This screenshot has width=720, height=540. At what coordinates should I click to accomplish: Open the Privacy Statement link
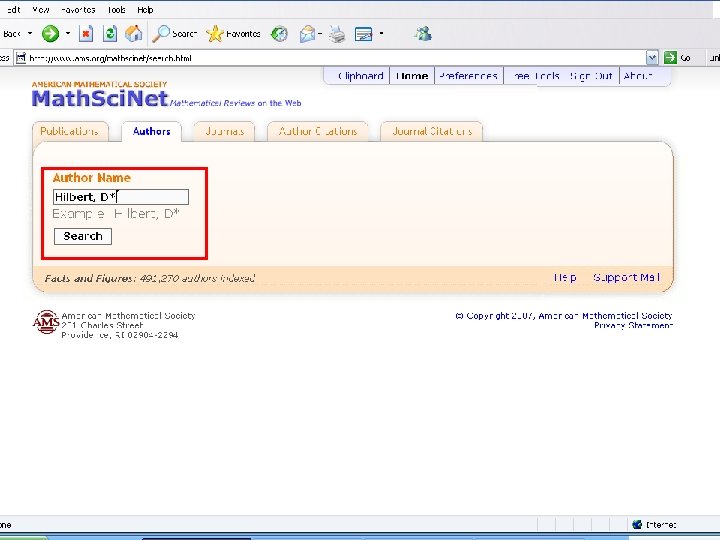(x=633, y=325)
